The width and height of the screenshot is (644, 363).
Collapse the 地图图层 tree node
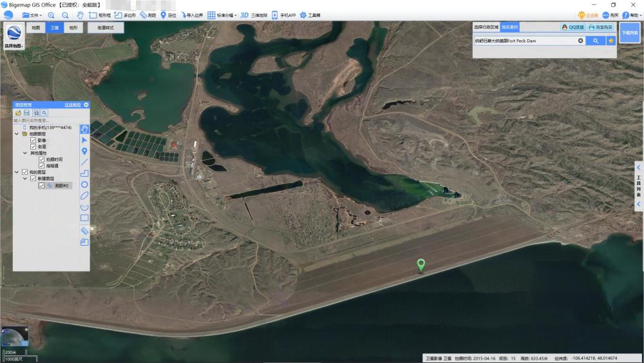tap(17, 134)
